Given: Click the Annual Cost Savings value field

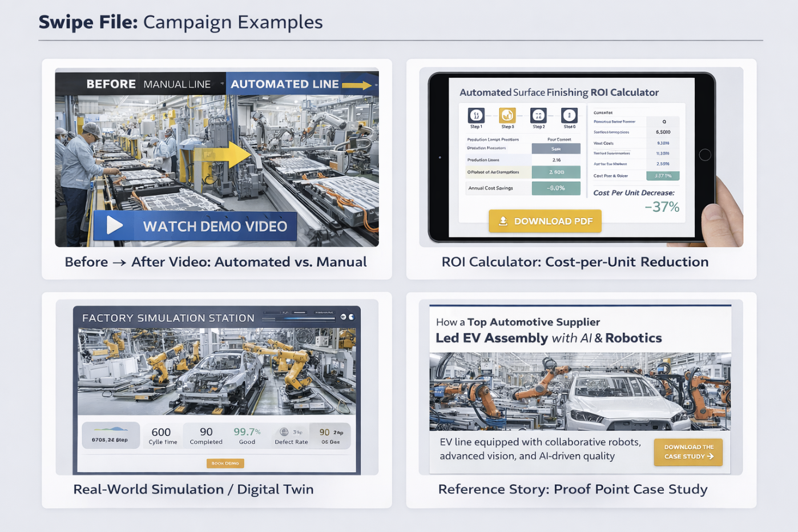Looking at the screenshot, I should click(555, 188).
